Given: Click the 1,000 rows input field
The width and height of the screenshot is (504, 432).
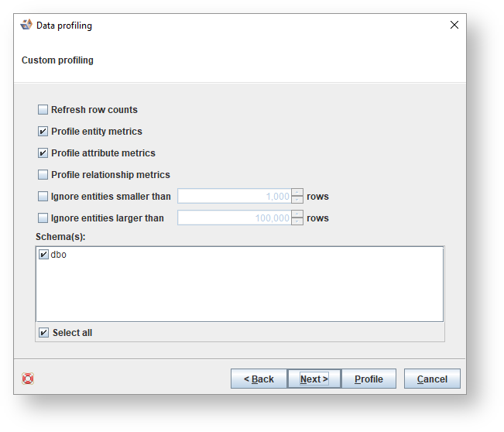Looking at the screenshot, I should 234,197.
